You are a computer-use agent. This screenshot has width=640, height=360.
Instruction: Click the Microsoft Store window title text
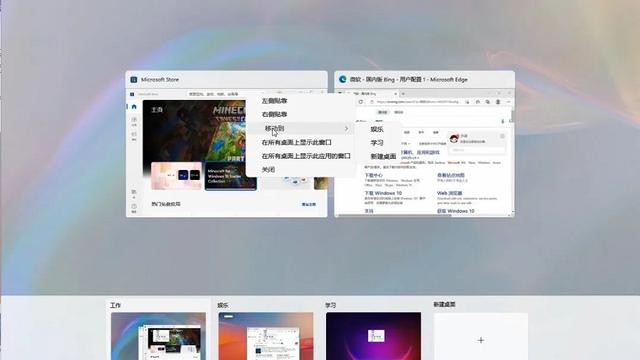[x=160, y=80]
